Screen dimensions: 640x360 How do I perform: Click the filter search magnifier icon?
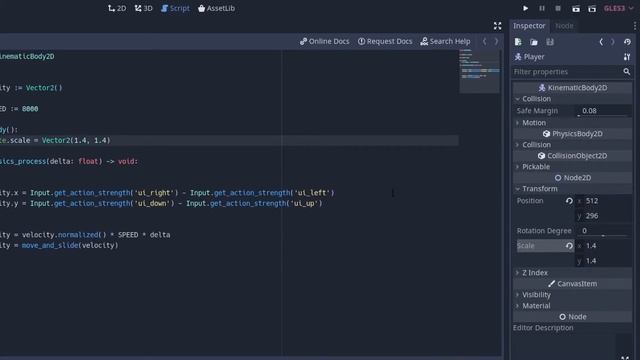point(627,72)
